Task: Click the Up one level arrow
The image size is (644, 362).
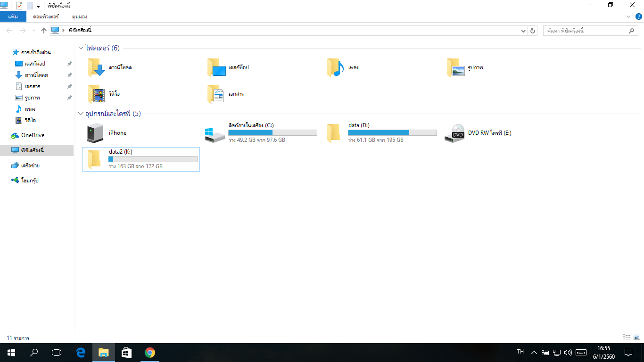Action: tap(44, 31)
